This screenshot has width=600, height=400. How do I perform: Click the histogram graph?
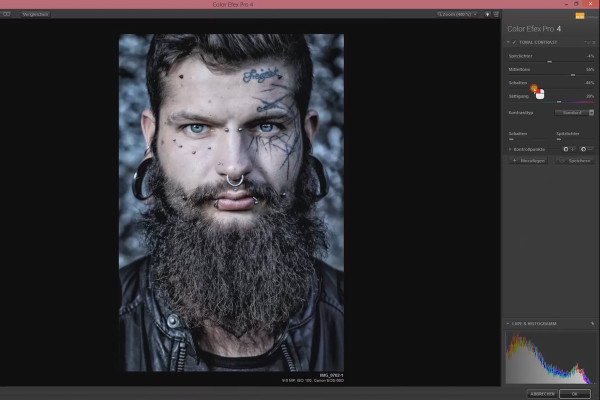pyautogui.click(x=550, y=358)
